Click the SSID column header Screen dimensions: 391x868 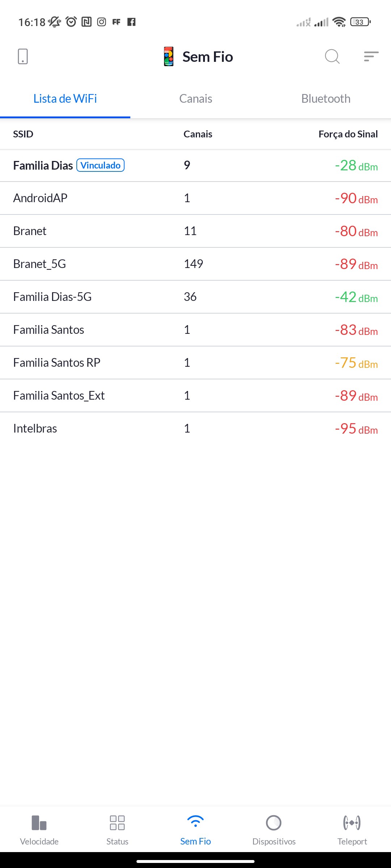coord(23,134)
